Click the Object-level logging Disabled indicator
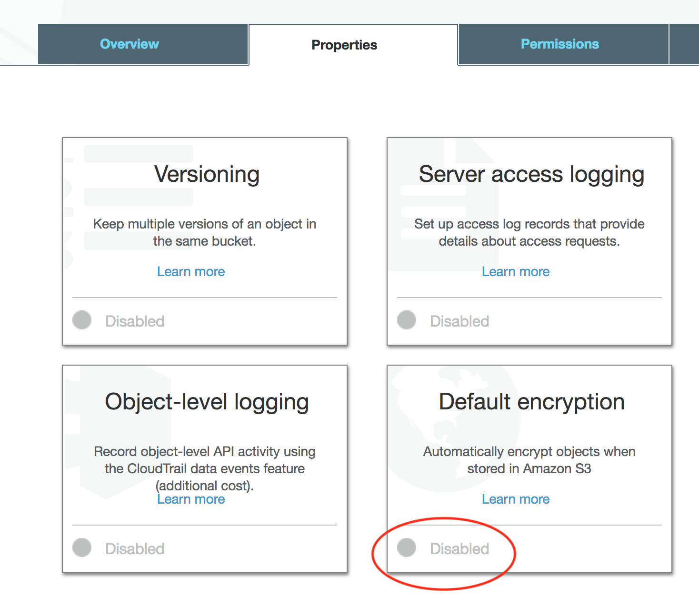This screenshot has height=616, width=699. click(81, 548)
